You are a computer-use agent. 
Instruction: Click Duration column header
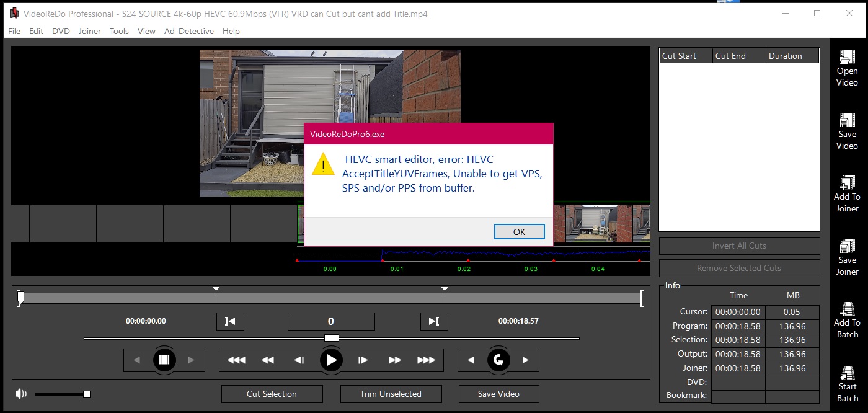pyautogui.click(x=792, y=56)
